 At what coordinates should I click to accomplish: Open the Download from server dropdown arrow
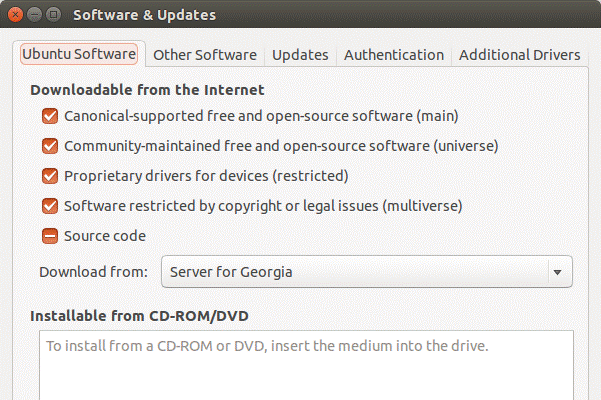(558, 272)
